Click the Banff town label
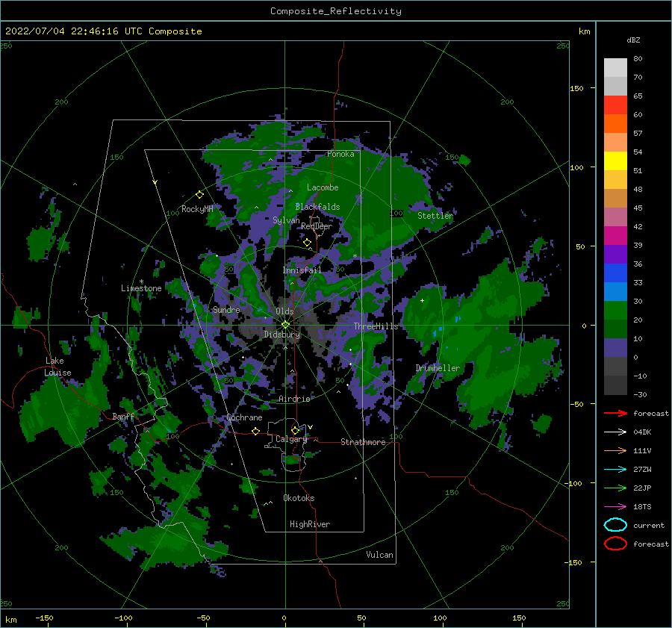 pos(123,416)
